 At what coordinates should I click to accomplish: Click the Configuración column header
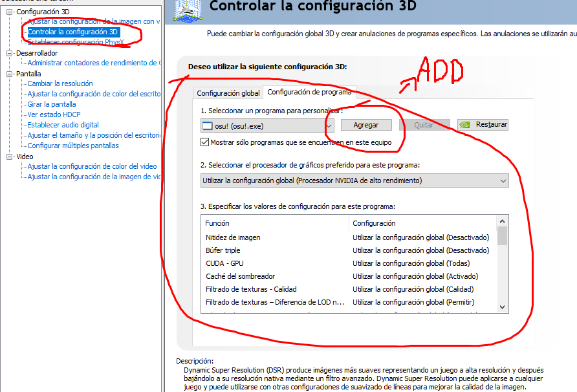(423, 223)
